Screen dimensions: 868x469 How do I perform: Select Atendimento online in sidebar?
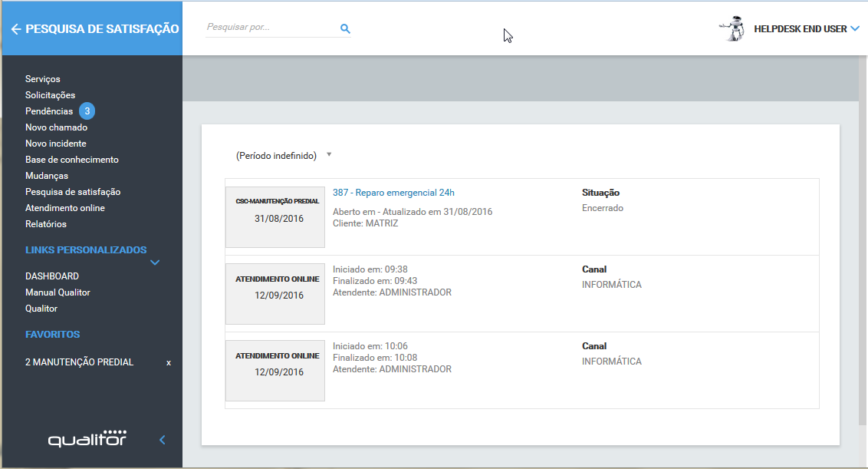pyautogui.click(x=64, y=208)
